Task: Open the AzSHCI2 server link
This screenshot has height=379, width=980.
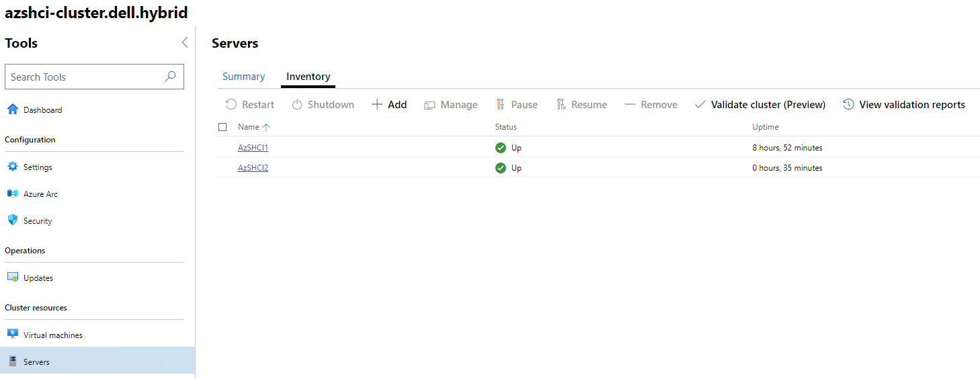Action: [253, 168]
